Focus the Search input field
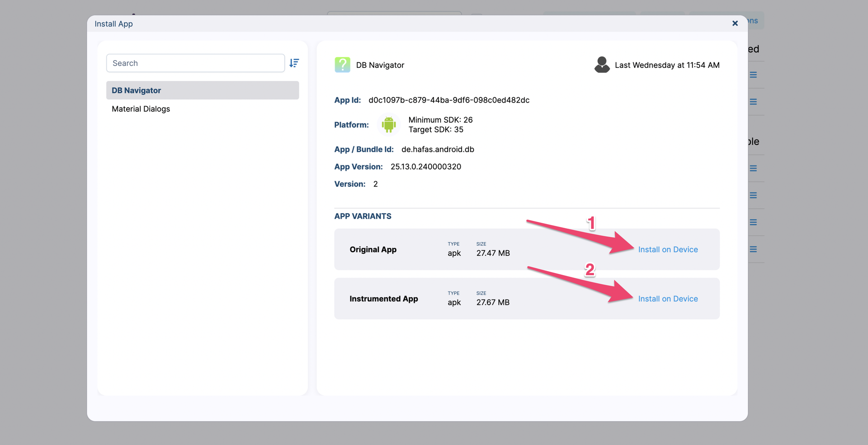 point(195,63)
